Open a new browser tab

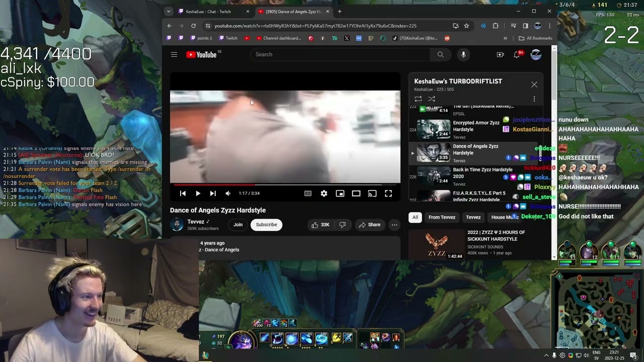coord(340,12)
